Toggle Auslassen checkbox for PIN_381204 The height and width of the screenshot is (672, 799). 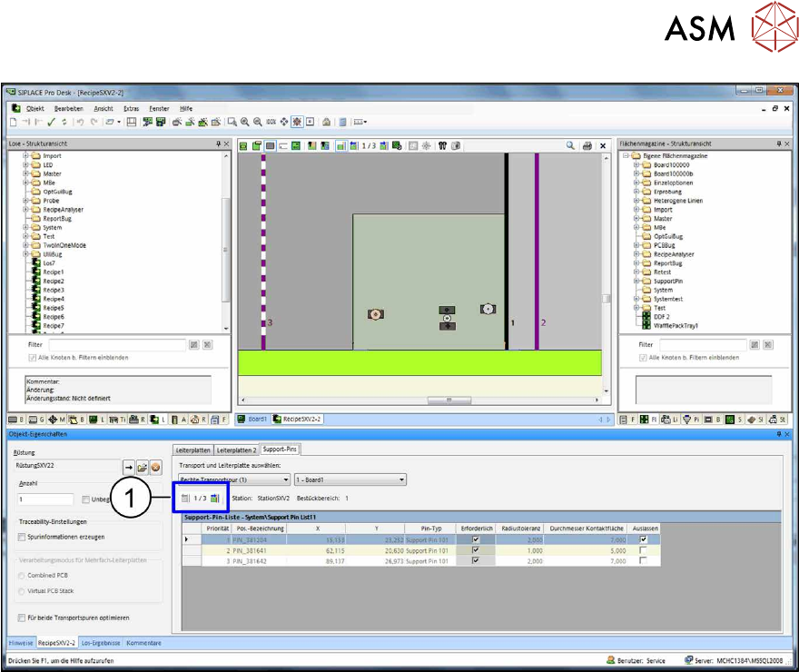pyautogui.click(x=644, y=539)
